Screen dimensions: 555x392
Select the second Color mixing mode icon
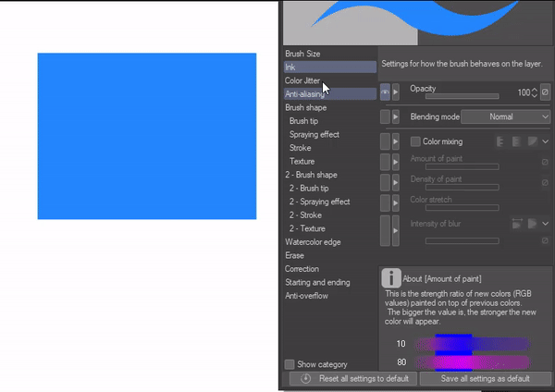(516, 141)
